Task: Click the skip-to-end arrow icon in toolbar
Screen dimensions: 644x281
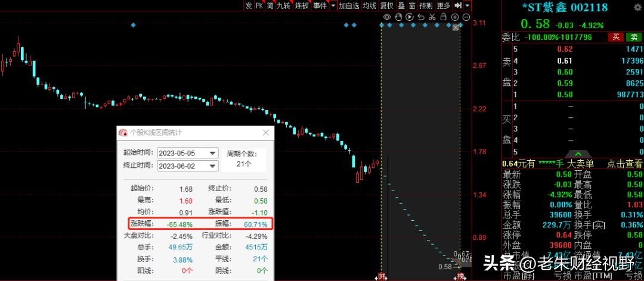Action: [x=459, y=5]
